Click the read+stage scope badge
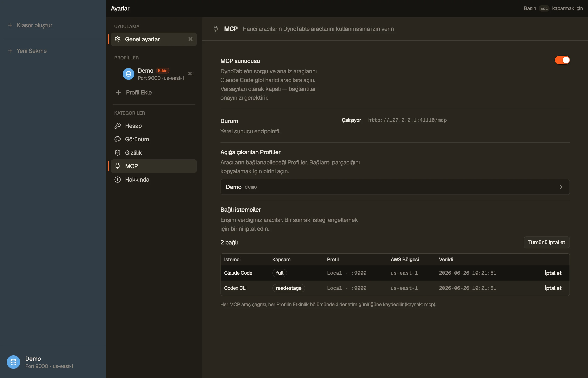The width and height of the screenshot is (588, 378). pos(289,288)
